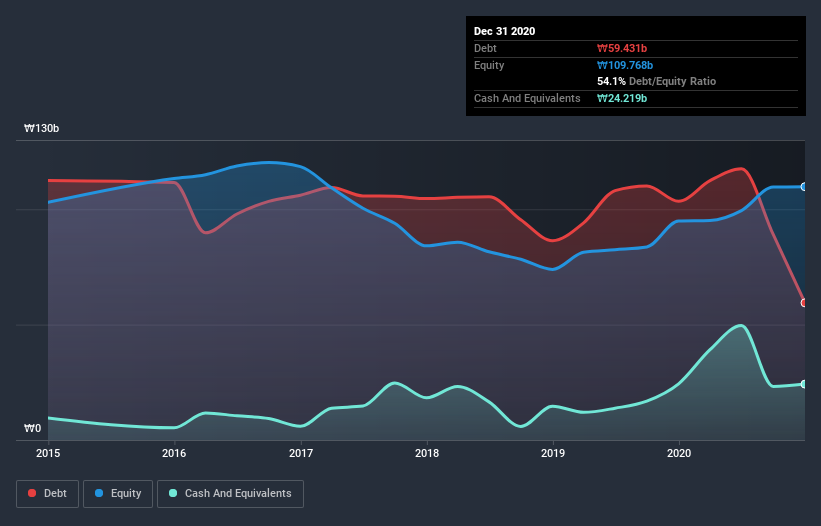Click the Equity row label in tooltip
This screenshot has width=821, height=526.
point(489,65)
